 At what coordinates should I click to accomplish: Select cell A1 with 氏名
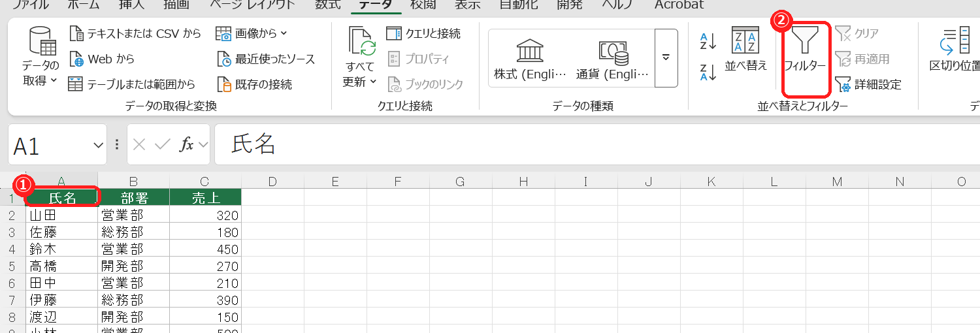pos(62,197)
